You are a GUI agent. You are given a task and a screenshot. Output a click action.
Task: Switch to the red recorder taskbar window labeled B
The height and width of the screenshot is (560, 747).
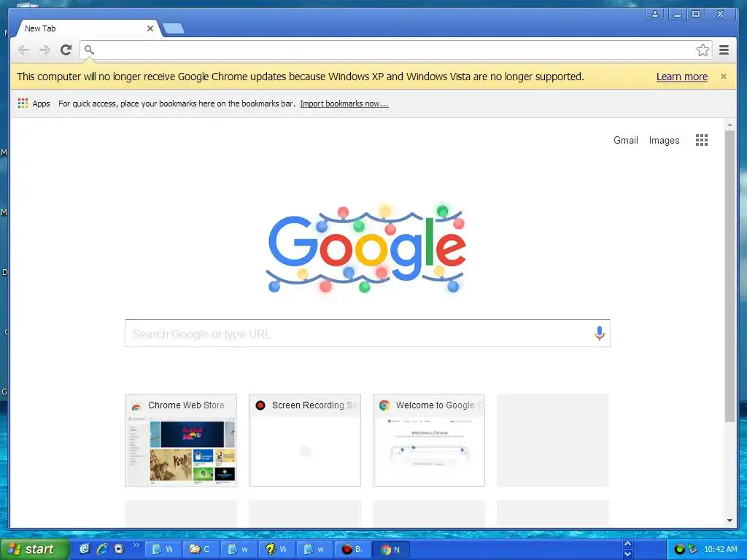coord(352,550)
